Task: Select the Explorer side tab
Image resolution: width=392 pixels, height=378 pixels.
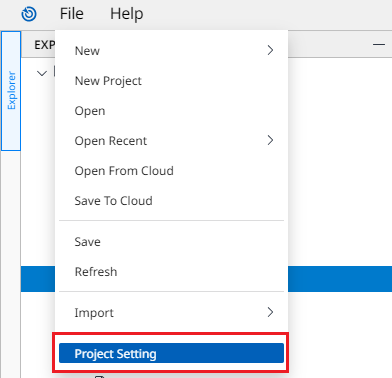Action: click(x=11, y=91)
